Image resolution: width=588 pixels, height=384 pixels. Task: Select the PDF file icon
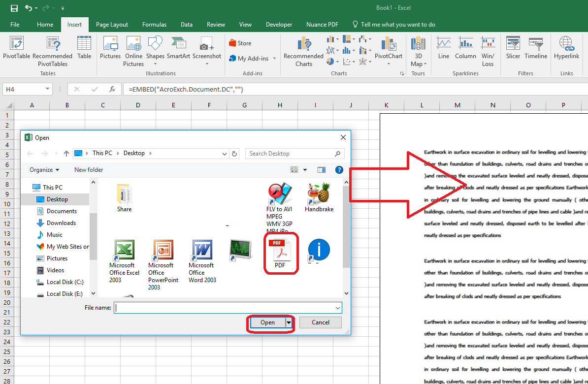(x=280, y=253)
